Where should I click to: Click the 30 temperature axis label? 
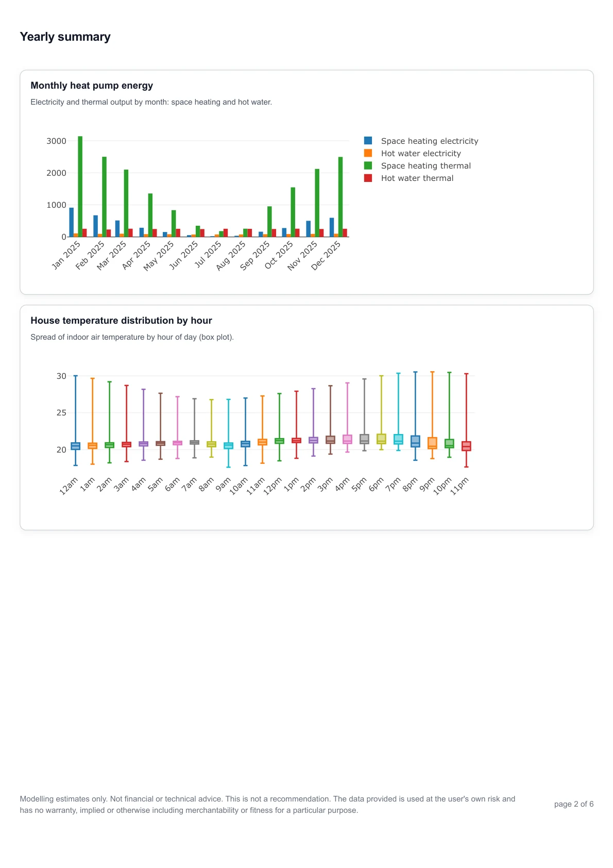click(x=61, y=376)
